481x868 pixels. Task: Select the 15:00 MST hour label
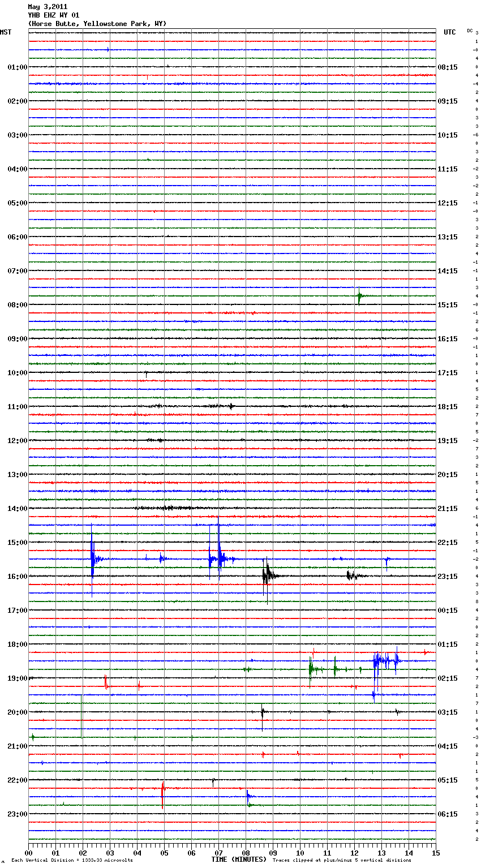point(17,543)
